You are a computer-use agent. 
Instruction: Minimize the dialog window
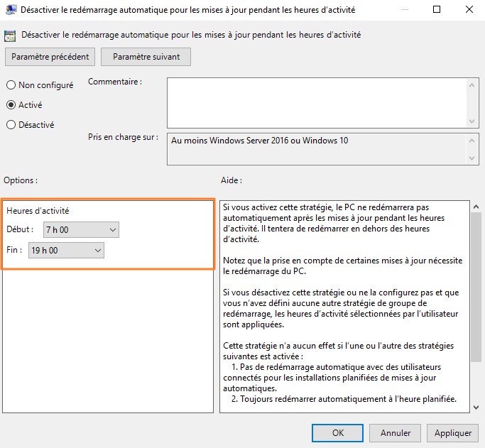(404, 9)
